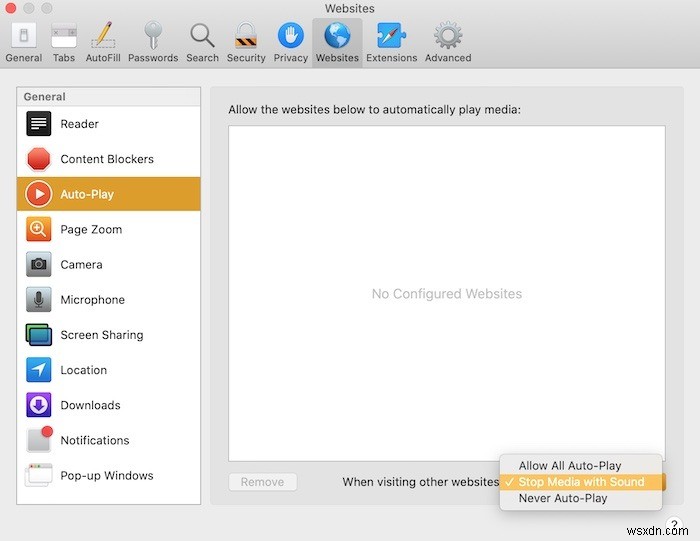The height and width of the screenshot is (541, 700).
Task: Click the Remove button
Action: pos(262,482)
